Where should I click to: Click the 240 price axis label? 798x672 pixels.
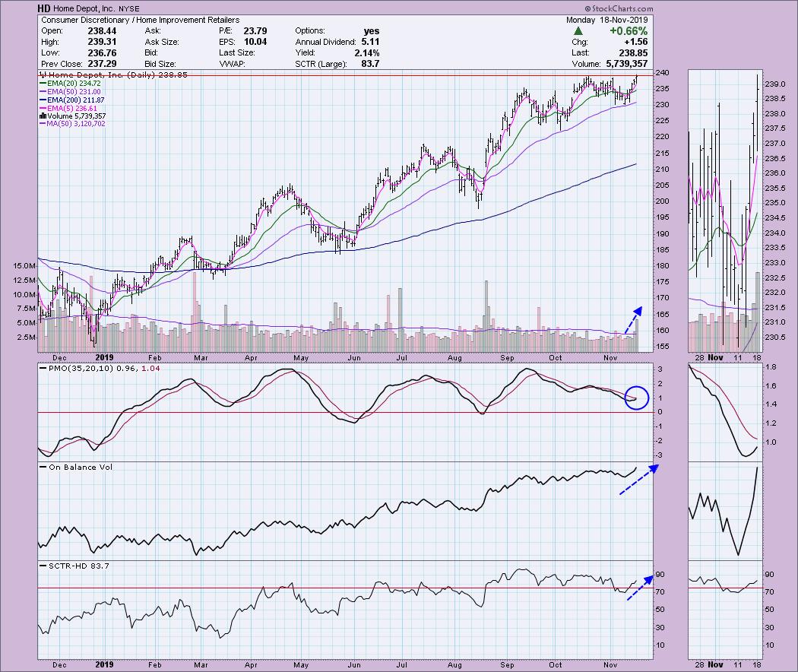pyautogui.click(x=662, y=73)
